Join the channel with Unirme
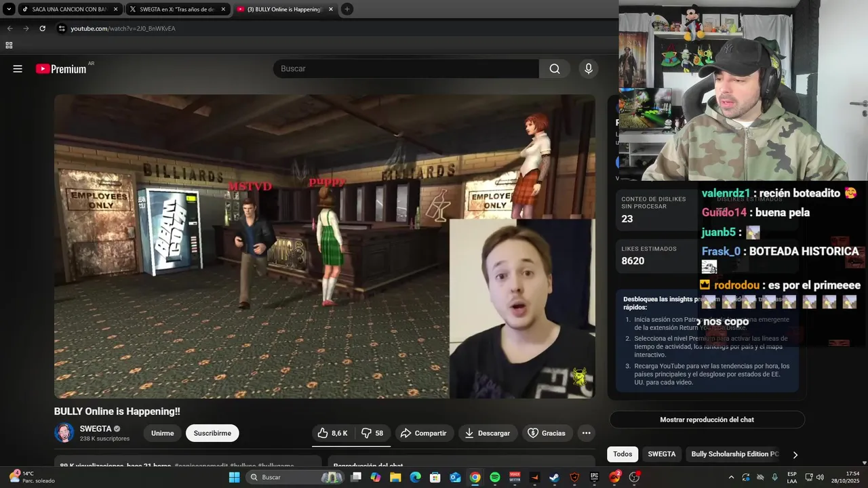This screenshot has height=488, width=868. point(162,433)
